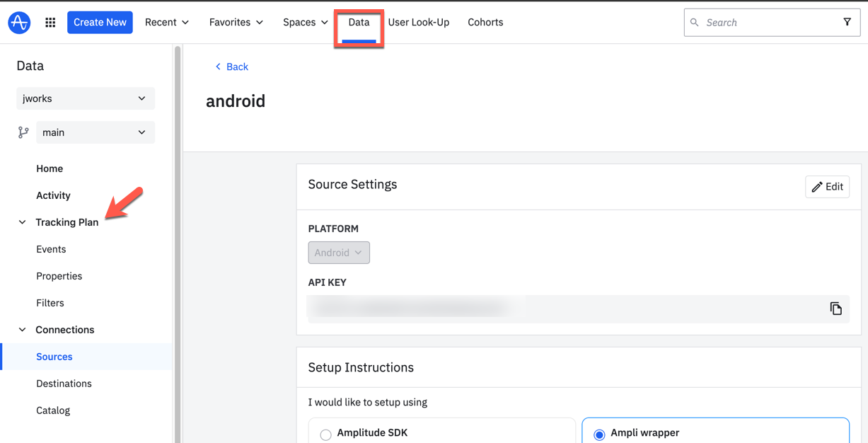Click the search filter funnel icon

847,23
